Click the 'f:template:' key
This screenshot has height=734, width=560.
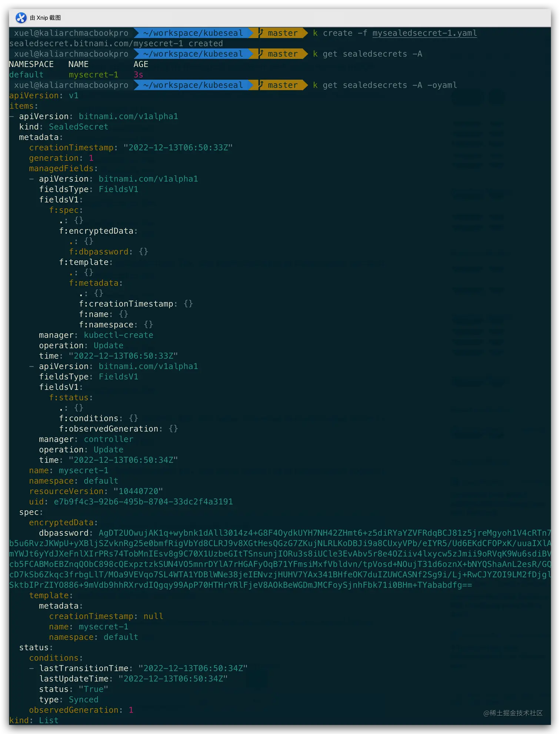tap(86, 262)
